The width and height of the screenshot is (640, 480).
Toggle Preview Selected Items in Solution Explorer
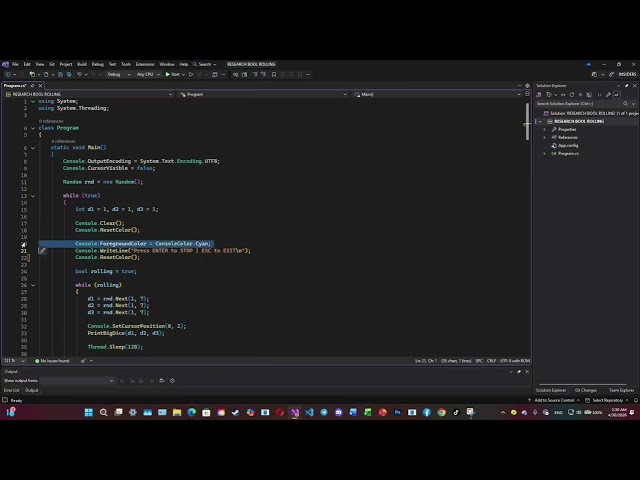[x=617, y=95]
